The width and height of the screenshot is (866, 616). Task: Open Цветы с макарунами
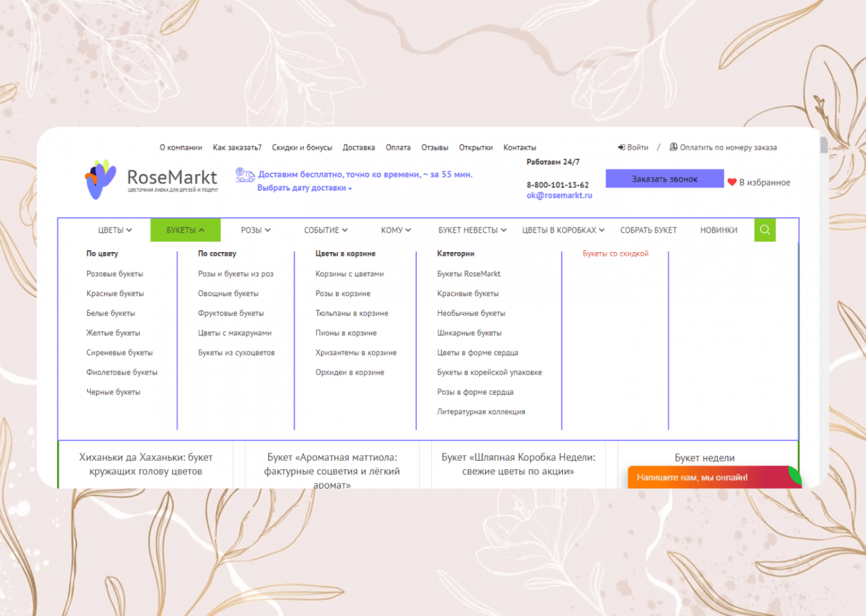click(235, 333)
